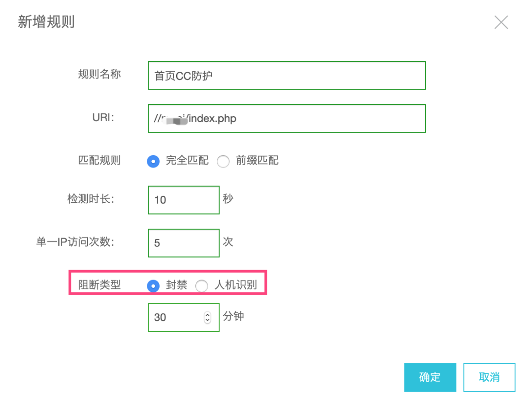Click the 检测时长 field containing 10
532x404 pixels.
(x=183, y=199)
